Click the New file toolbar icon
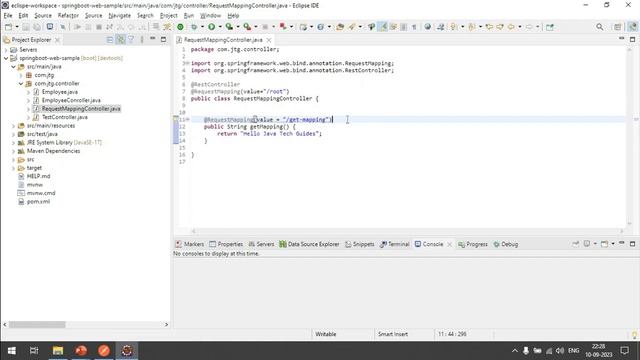Viewport: 640px width, 360px height. pyautogui.click(x=8, y=27)
